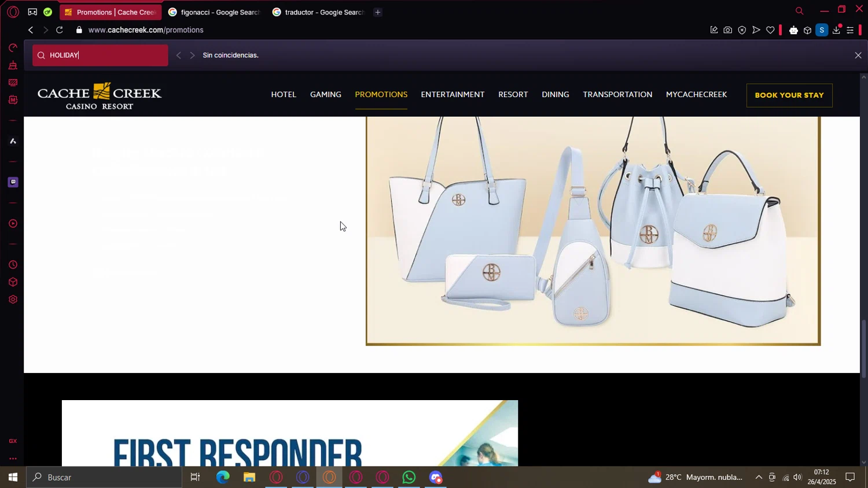
Task: Close the find-in-page bar
Action: click(x=858, y=56)
